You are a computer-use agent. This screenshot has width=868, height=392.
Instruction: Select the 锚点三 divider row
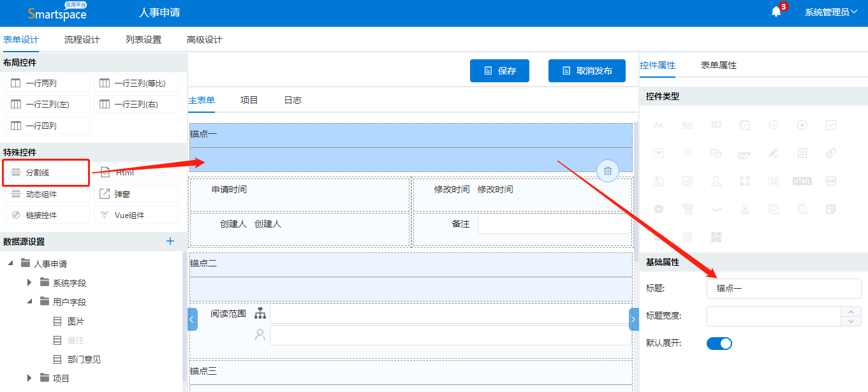(x=411, y=376)
